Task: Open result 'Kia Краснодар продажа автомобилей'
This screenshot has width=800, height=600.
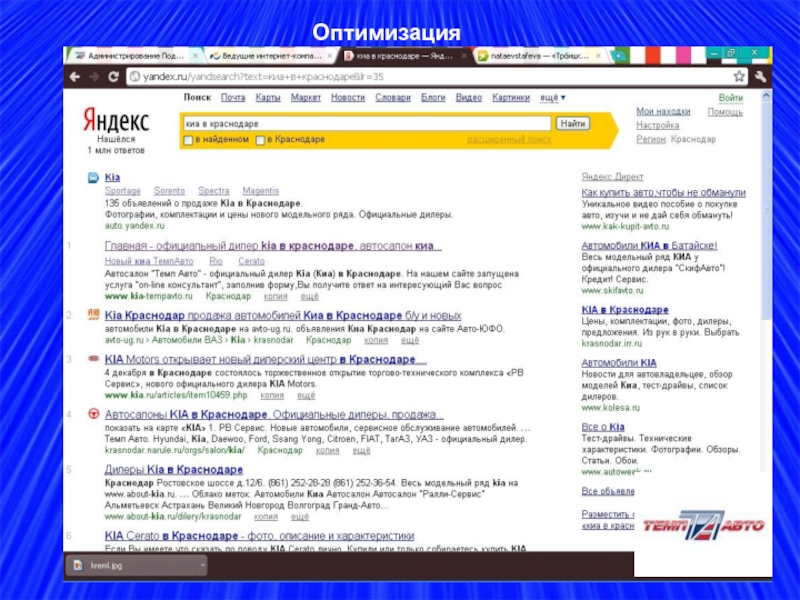Action: coord(283,315)
